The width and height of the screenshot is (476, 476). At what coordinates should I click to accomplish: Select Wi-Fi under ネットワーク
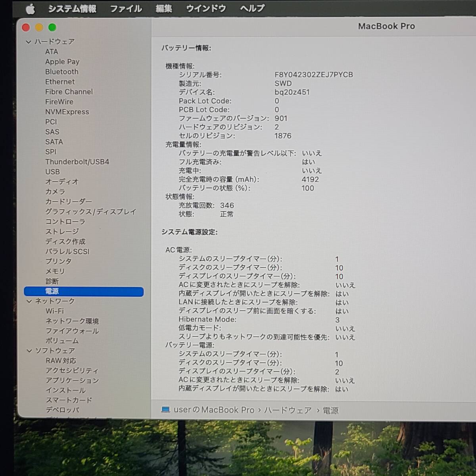tap(55, 311)
